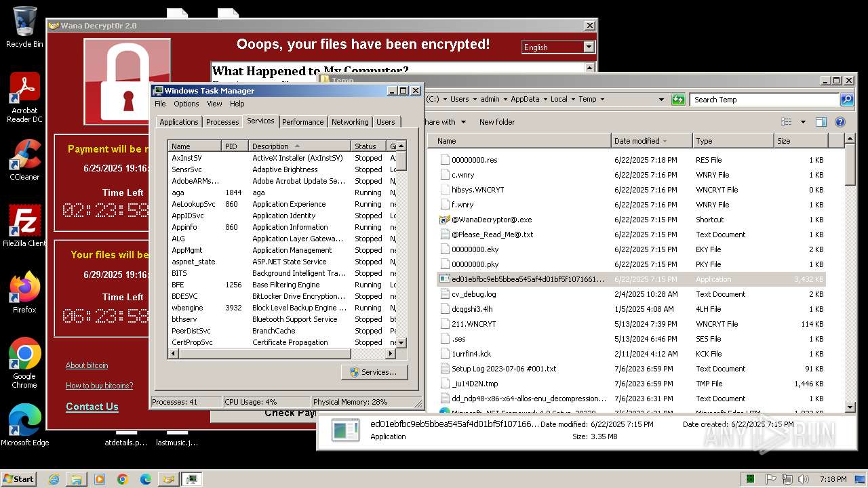Open the File menu in Task Manager
Screen dimensions: 868x488
(x=160, y=104)
